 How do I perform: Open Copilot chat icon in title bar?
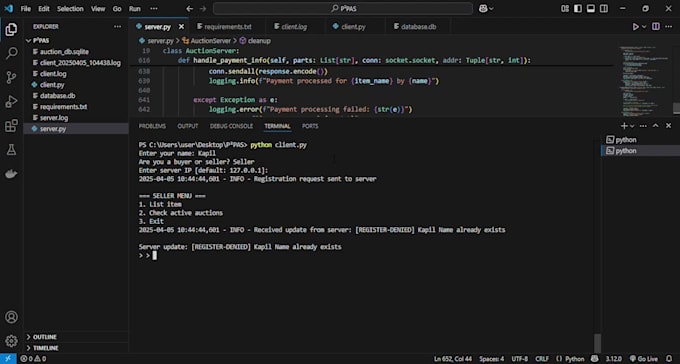tap(483, 8)
